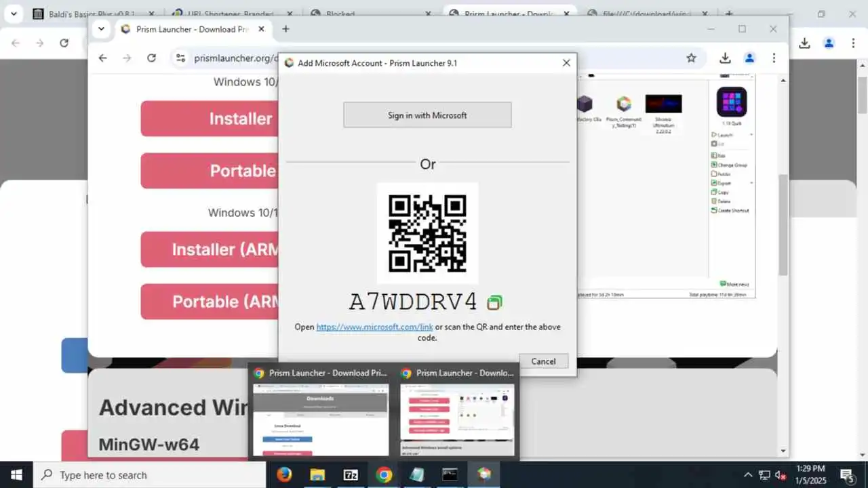Click the pink Portable button without ARM
868x488 pixels.
pos(209,171)
